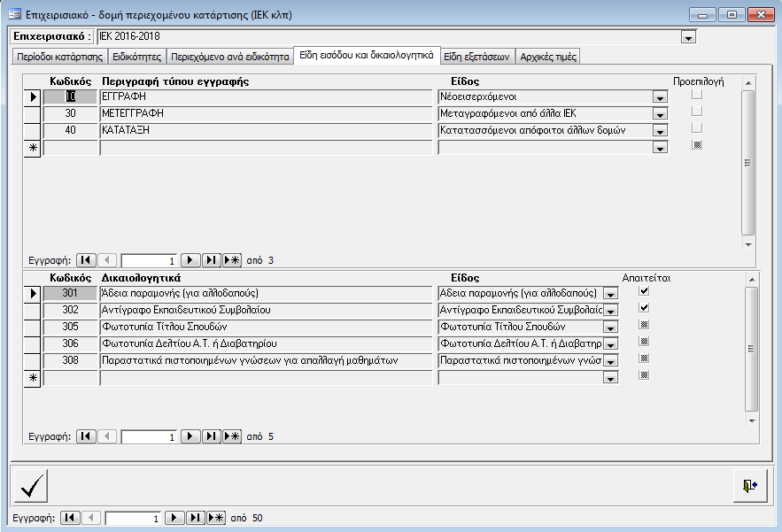Add new record in documents subform navigator
782x532 pixels.
(232, 436)
